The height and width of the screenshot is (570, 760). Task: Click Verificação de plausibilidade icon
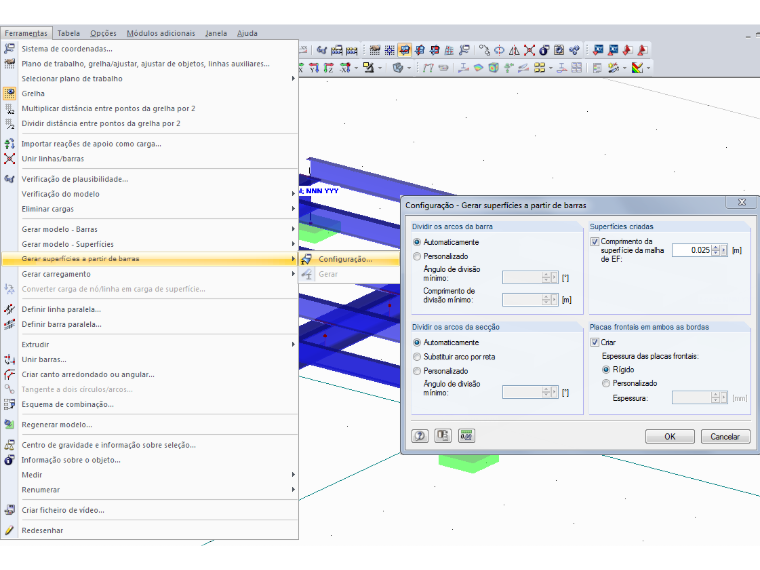(9, 179)
